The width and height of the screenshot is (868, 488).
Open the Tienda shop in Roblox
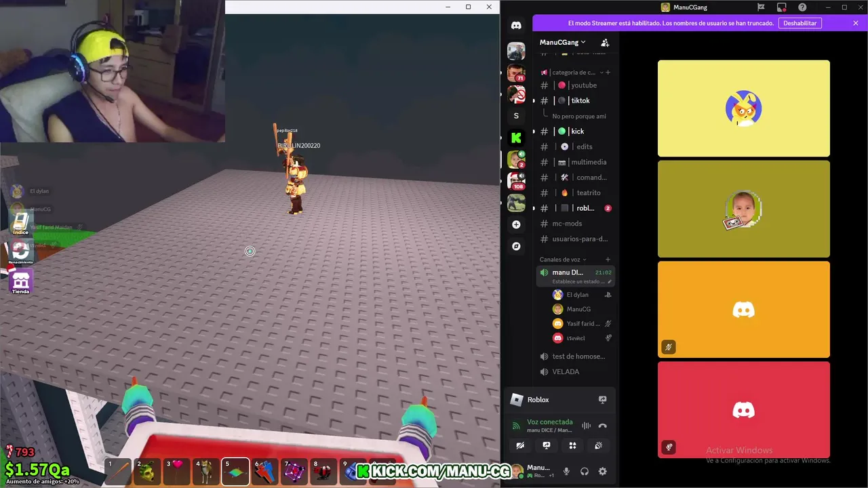(x=20, y=282)
